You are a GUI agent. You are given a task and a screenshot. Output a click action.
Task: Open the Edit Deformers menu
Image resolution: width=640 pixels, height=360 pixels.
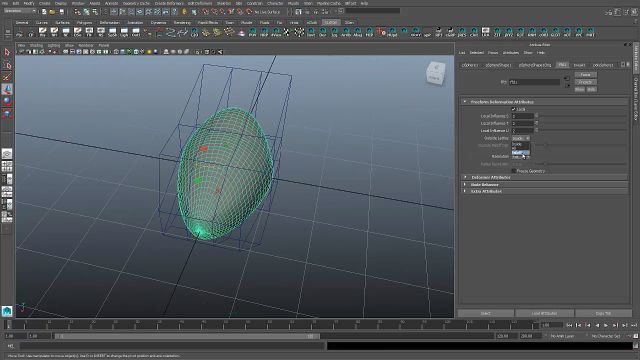[x=200, y=3]
